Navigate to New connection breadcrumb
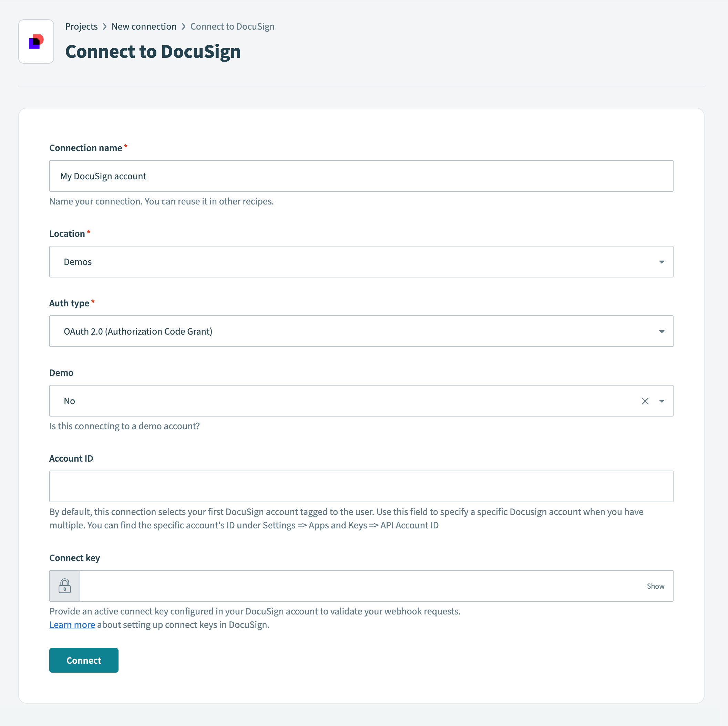This screenshot has height=726, width=728. coord(144,27)
